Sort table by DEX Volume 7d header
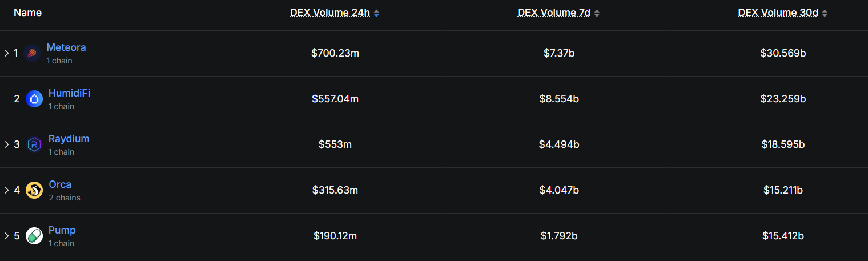Viewport: 868px width, 261px height. 555,13
